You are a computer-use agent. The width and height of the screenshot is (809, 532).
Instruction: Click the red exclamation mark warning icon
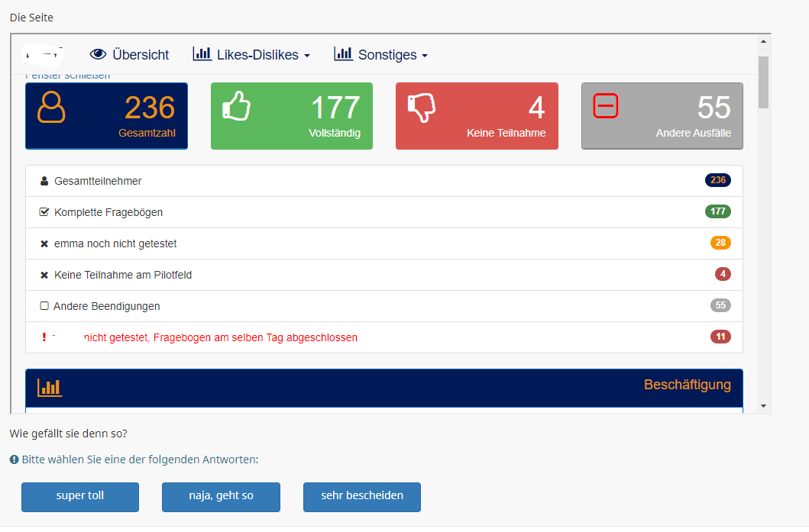click(44, 337)
